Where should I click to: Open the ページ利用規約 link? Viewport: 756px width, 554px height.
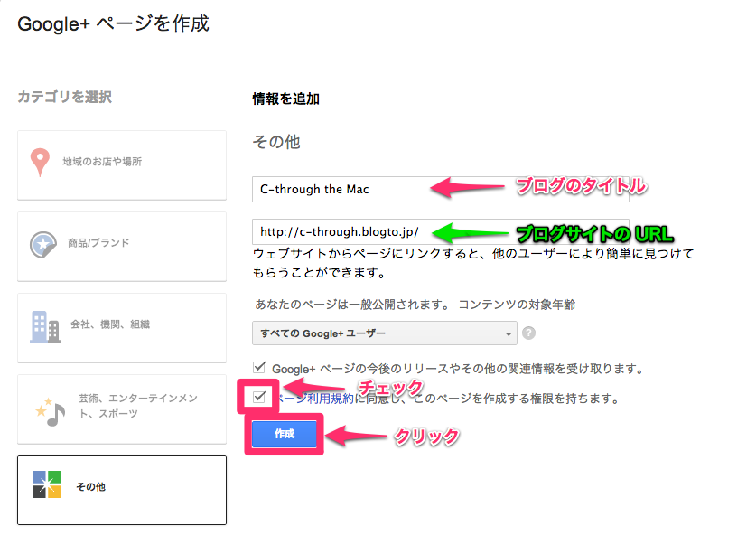coord(314,399)
